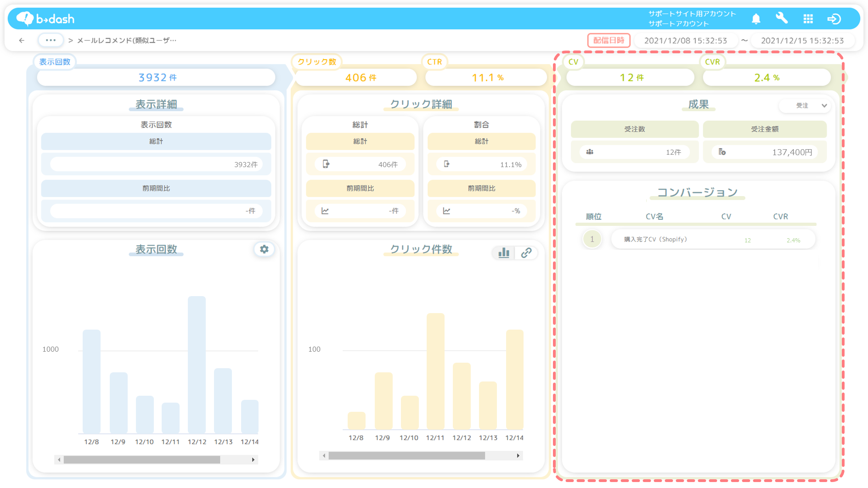
Task: Edit the start date 2021/12/08 field
Action: pyautogui.click(x=685, y=40)
